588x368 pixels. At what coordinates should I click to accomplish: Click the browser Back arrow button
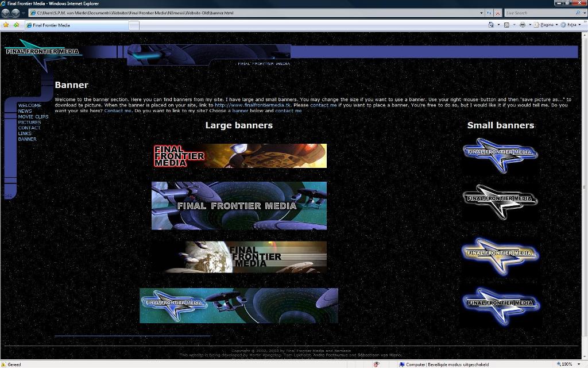(x=6, y=13)
